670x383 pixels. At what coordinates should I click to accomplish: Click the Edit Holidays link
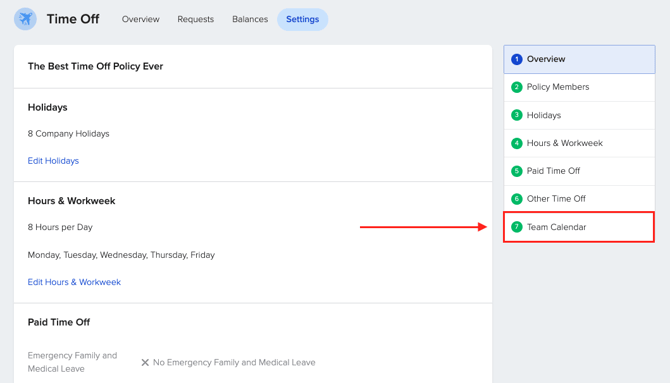(53, 161)
